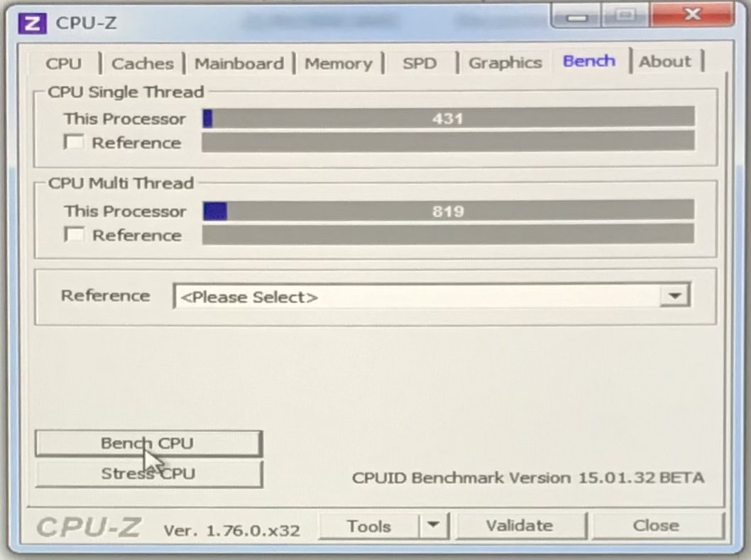This screenshot has width=751, height=560.
Task: Open the Caches tab
Action: (x=142, y=63)
